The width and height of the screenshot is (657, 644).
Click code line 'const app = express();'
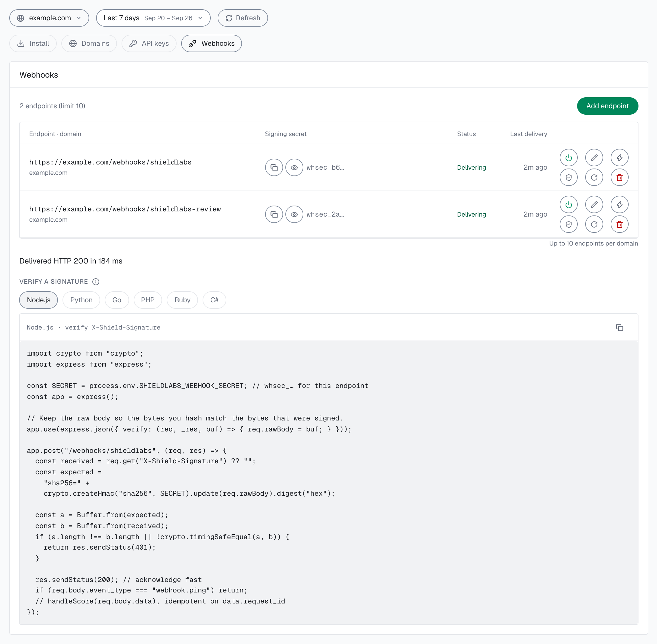(72, 397)
